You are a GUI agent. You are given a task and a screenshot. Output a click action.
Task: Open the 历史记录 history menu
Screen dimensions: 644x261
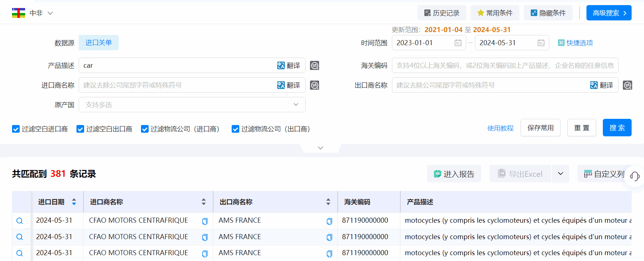pyautogui.click(x=441, y=13)
